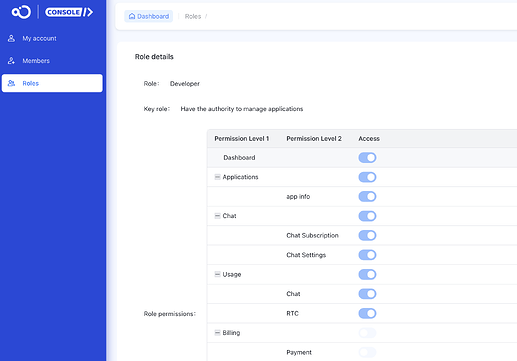
Task: Toggle the Chat level 1 access switch
Action: [367, 216]
